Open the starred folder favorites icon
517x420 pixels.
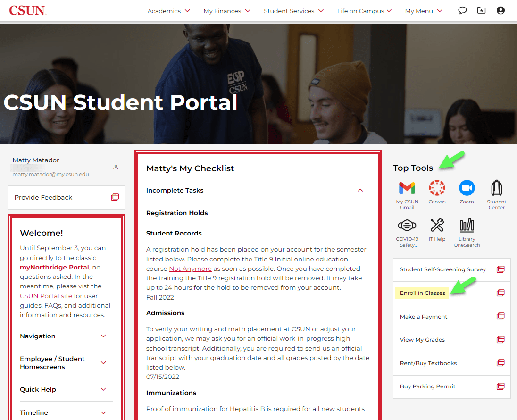point(482,10)
